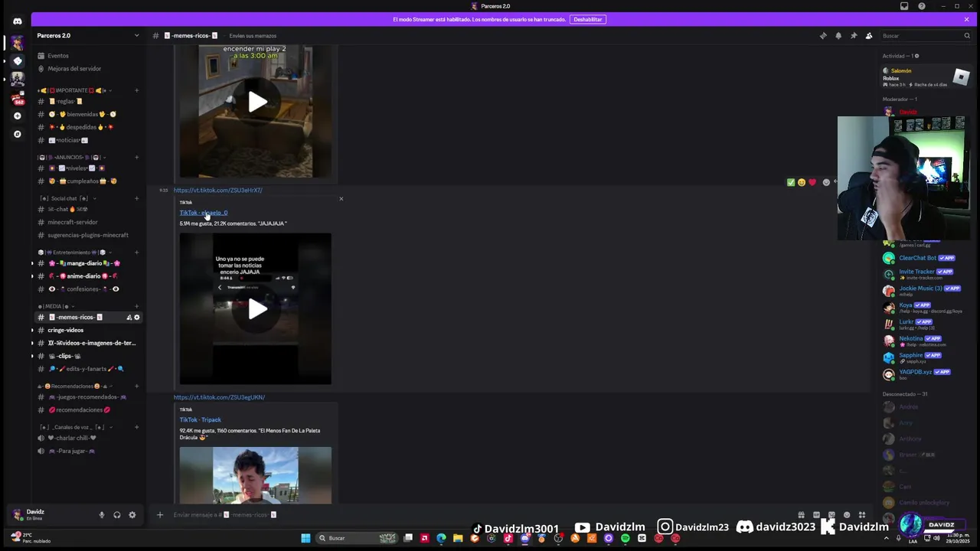Open the apps icon in message bar
Viewport: 980px width, 551px height.
click(861, 514)
